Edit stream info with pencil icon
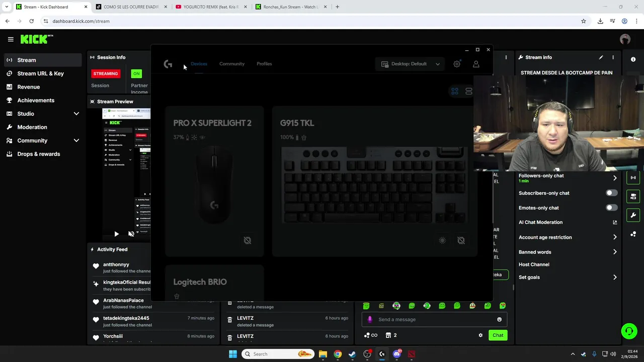The image size is (644, 362). (x=601, y=57)
